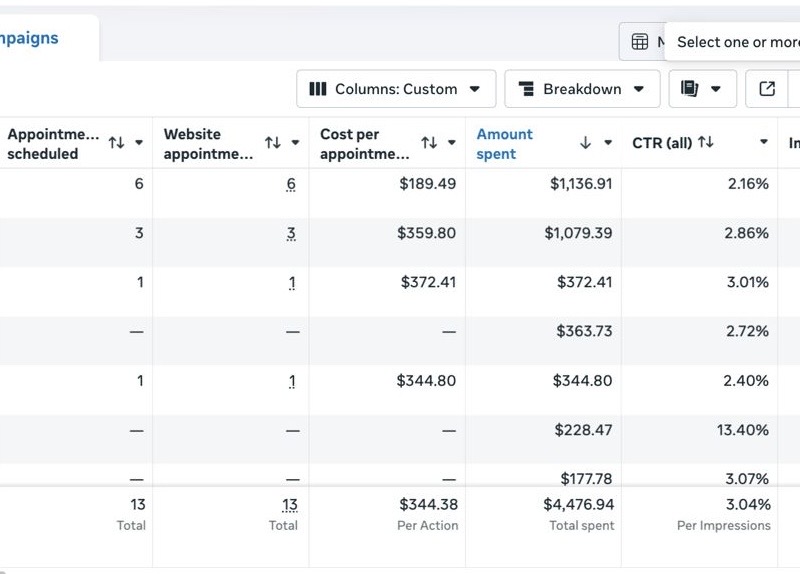Image resolution: width=800 pixels, height=574 pixels.
Task: Sort the Cost per appointment column
Action: click(429, 142)
